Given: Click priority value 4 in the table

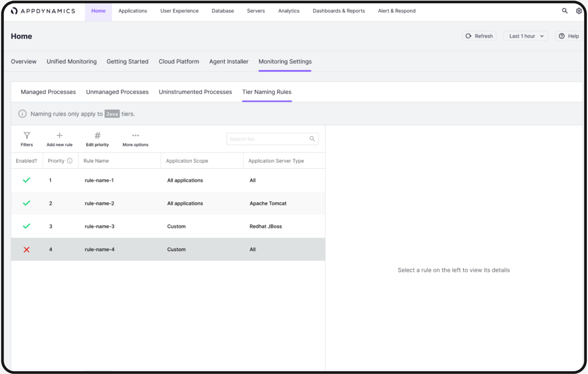Looking at the screenshot, I should (51, 249).
